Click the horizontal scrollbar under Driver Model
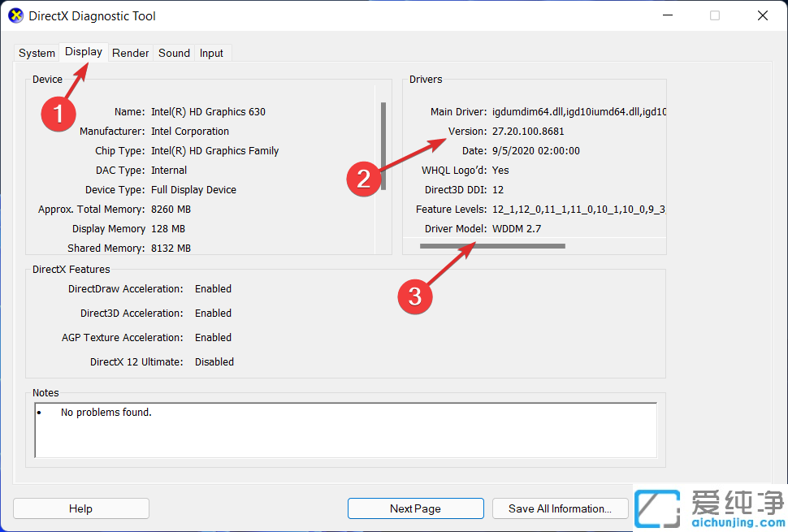The image size is (788, 532). [491, 245]
